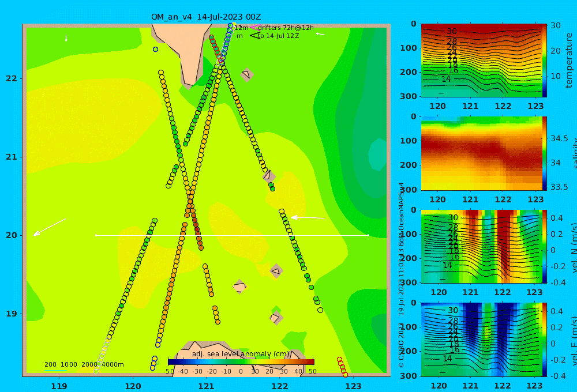Viewport: 577px width, 392px height.
Task: Click the red drifter circles at the bottom right
Action: pos(342,367)
